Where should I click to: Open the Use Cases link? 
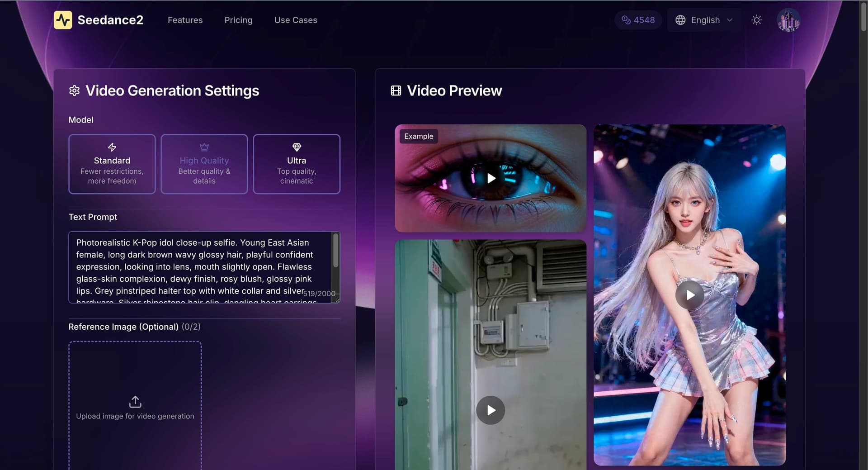coord(296,20)
